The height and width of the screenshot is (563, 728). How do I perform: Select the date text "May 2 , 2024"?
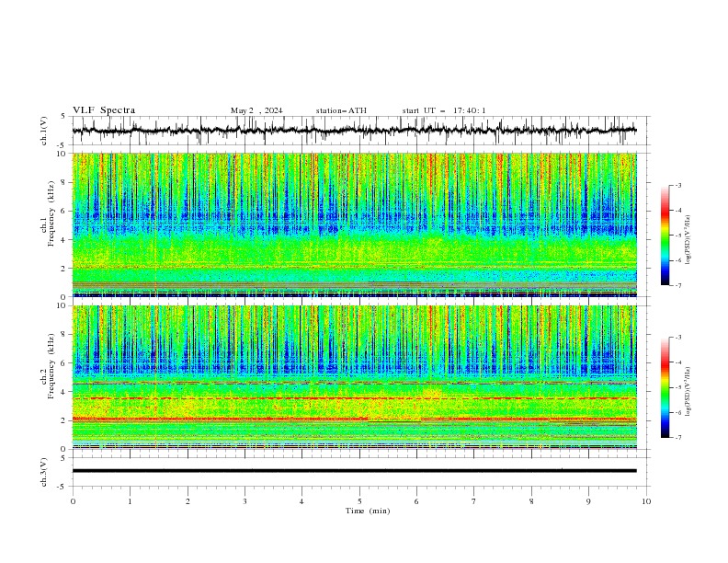(x=256, y=110)
